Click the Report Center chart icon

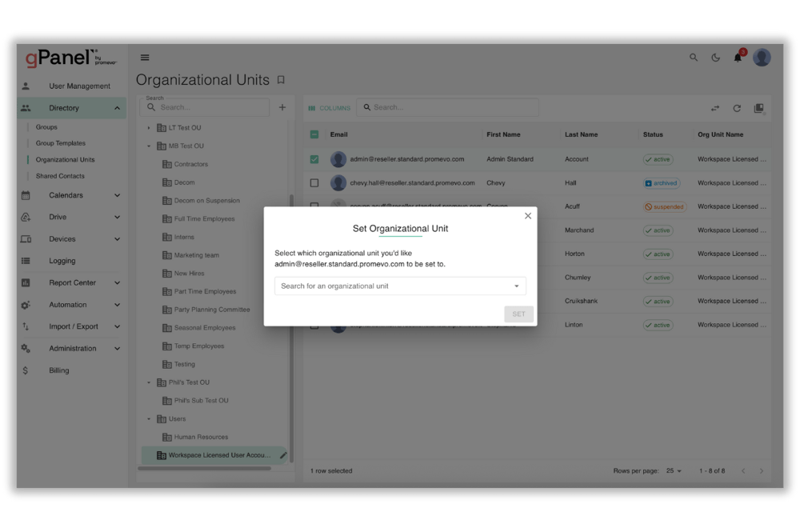click(x=26, y=282)
